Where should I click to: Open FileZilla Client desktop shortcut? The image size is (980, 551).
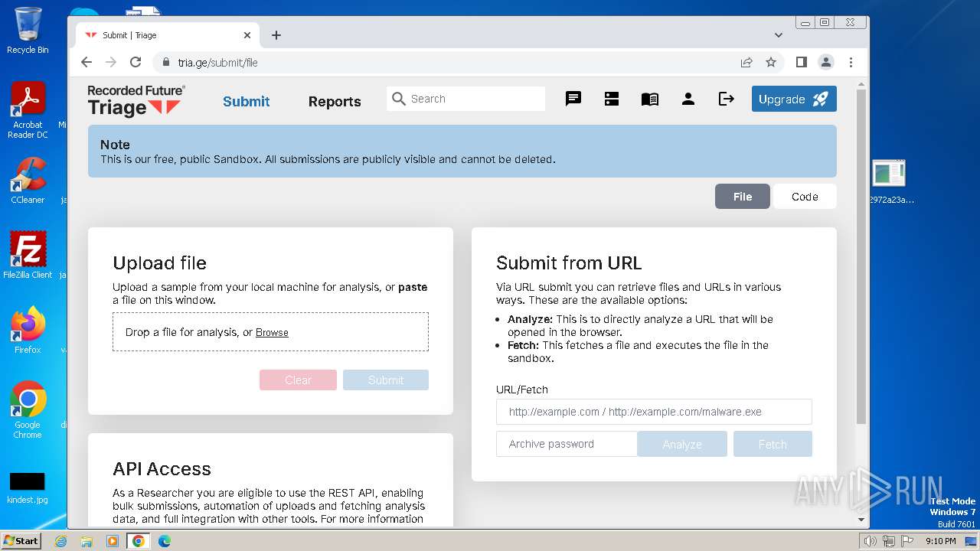(x=28, y=256)
